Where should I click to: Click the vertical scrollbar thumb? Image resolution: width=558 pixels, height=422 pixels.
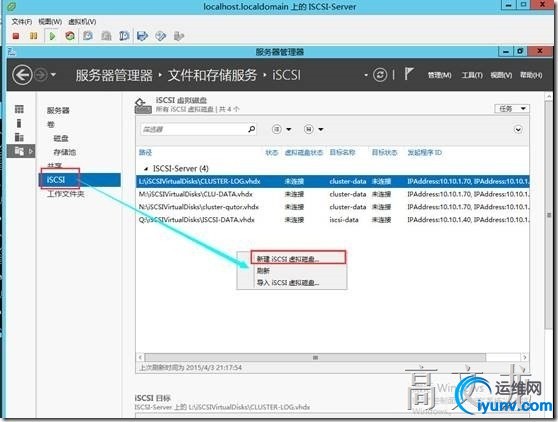(x=548, y=215)
